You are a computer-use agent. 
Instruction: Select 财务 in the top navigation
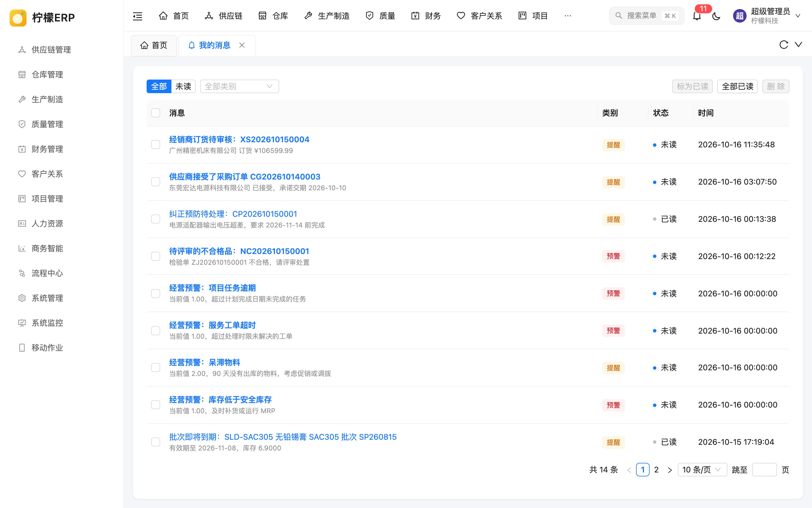[x=426, y=16]
